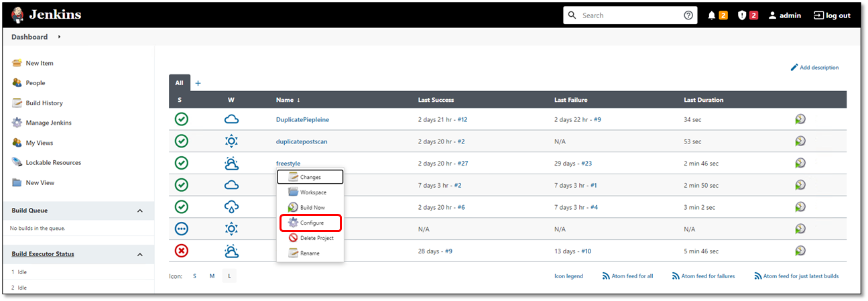Click the search help question mark icon
Image resolution: width=868 pixels, height=301 pixels.
(x=688, y=15)
